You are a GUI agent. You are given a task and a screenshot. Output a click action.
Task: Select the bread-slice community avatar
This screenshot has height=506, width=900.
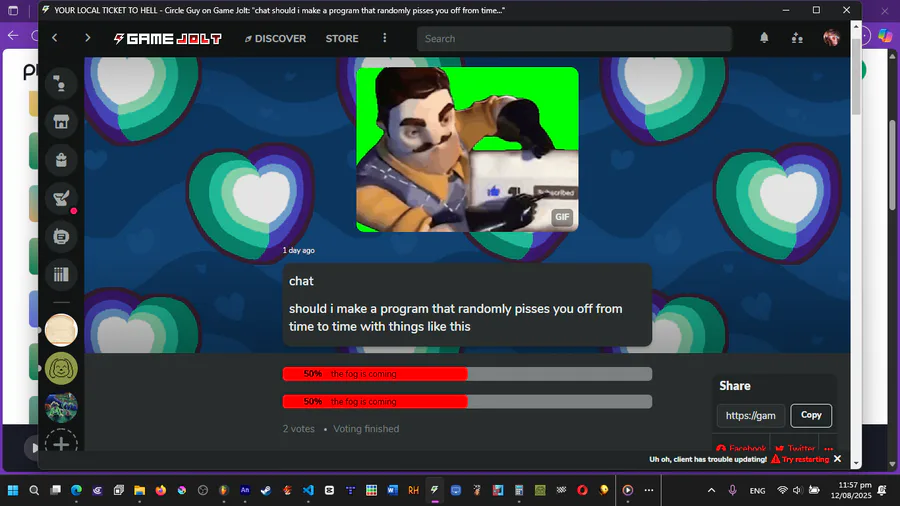tap(61, 330)
